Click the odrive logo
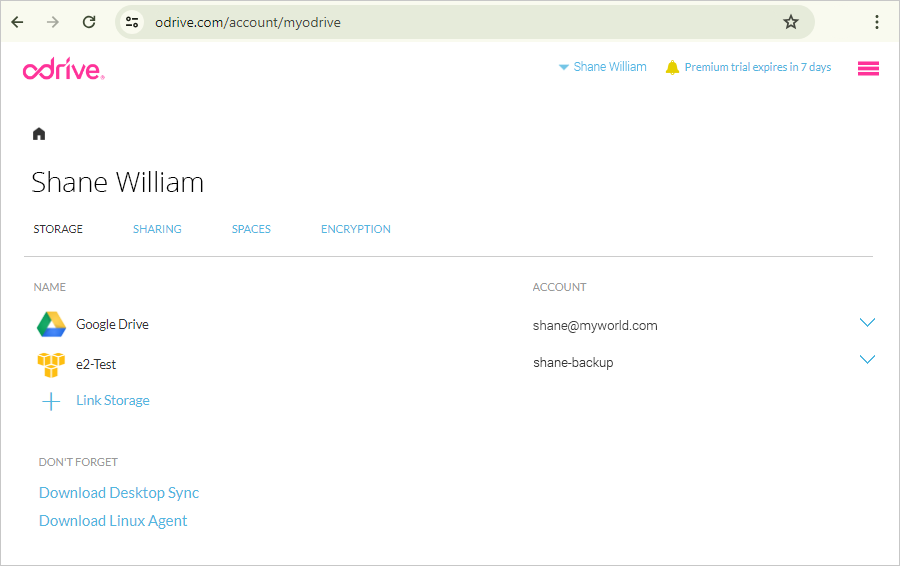The height and width of the screenshot is (566, 900). coord(64,69)
